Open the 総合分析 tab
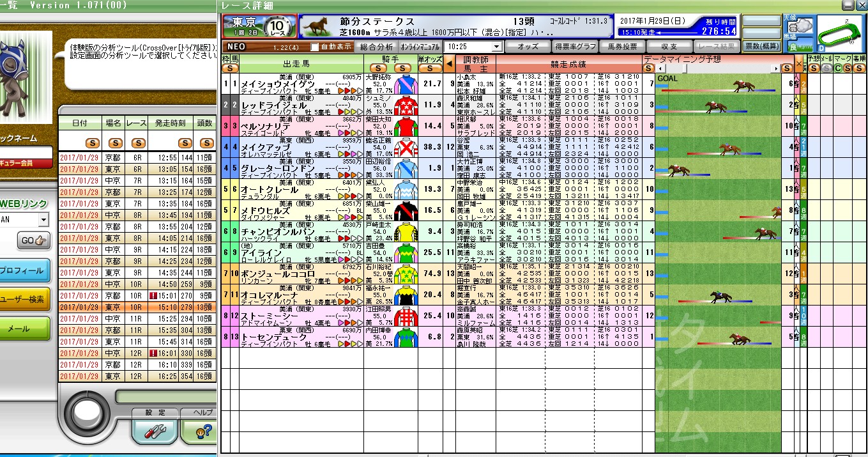The image size is (868, 457). (x=376, y=47)
